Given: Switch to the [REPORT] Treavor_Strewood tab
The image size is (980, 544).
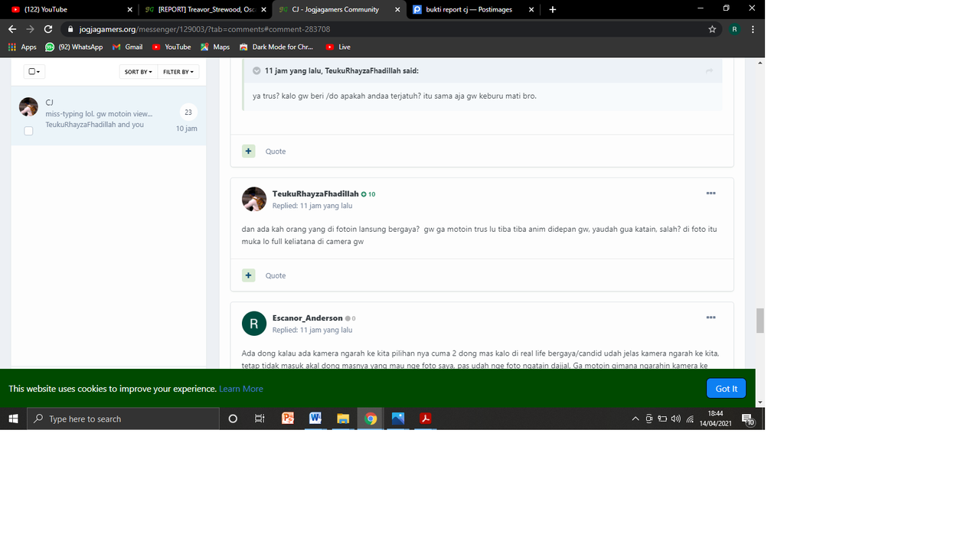Looking at the screenshot, I should 205,9.
